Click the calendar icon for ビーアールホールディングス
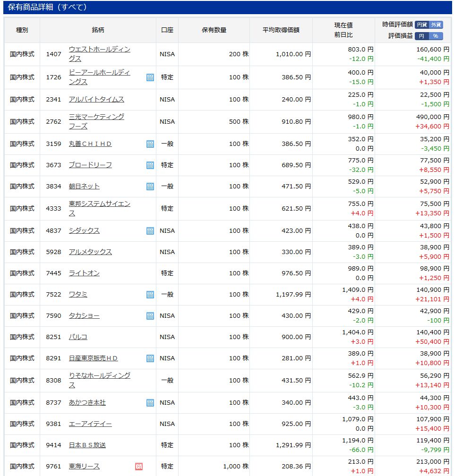Screen dimensions: 454x476 pos(150,77)
